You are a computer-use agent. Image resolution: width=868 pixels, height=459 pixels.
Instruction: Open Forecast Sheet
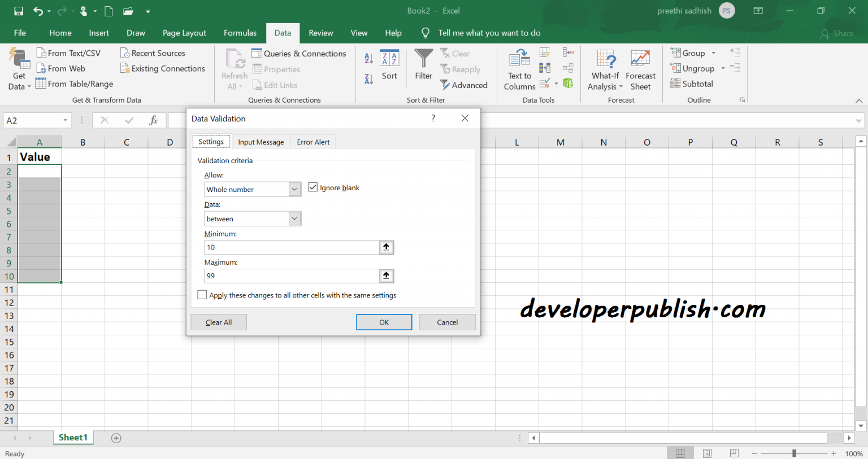(640, 69)
